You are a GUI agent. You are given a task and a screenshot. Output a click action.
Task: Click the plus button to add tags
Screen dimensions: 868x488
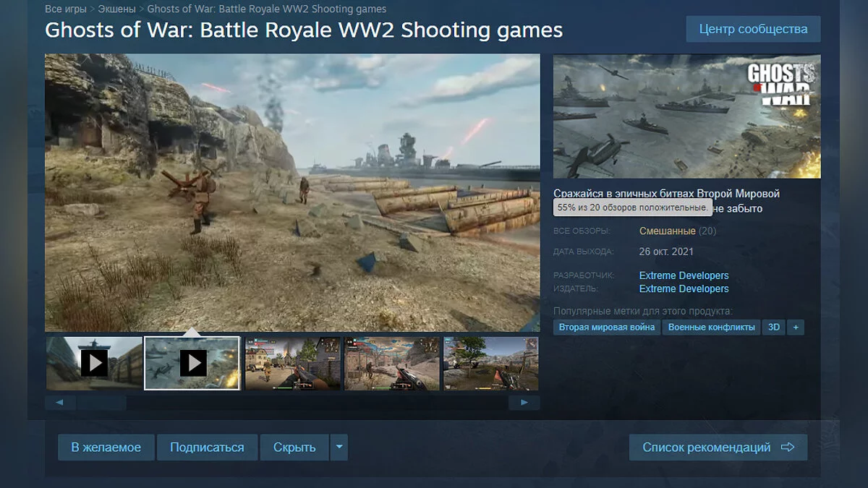coord(796,328)
